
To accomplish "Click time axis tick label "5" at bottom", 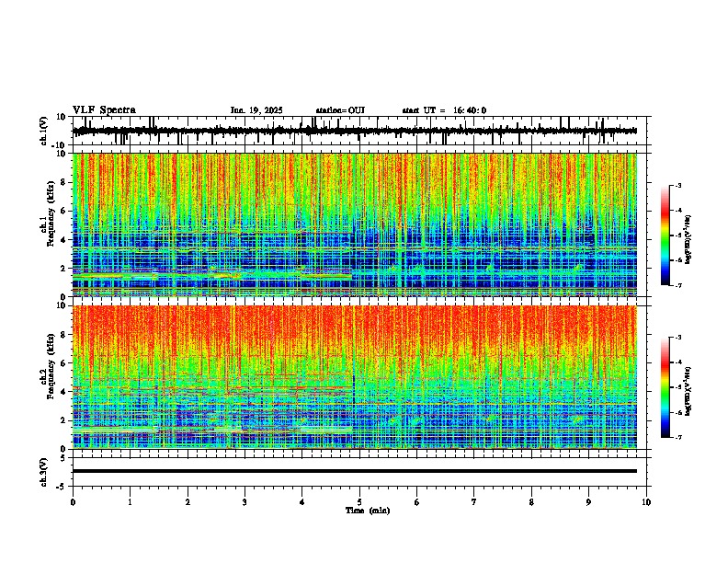I will pyautogui.click(x=359, y=502).
